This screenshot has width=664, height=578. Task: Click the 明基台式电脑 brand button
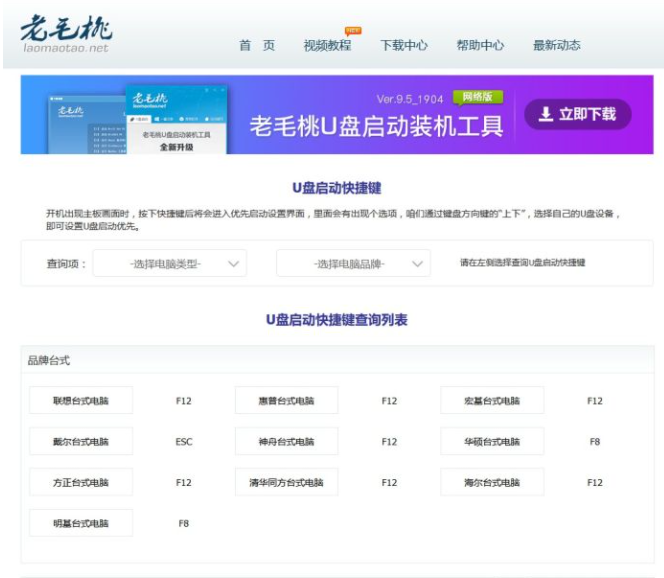point(81,523)
